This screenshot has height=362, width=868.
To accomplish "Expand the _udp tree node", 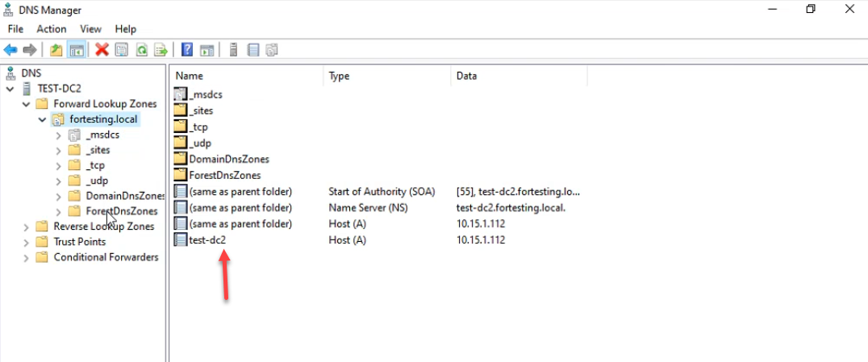I will point(59,181).
